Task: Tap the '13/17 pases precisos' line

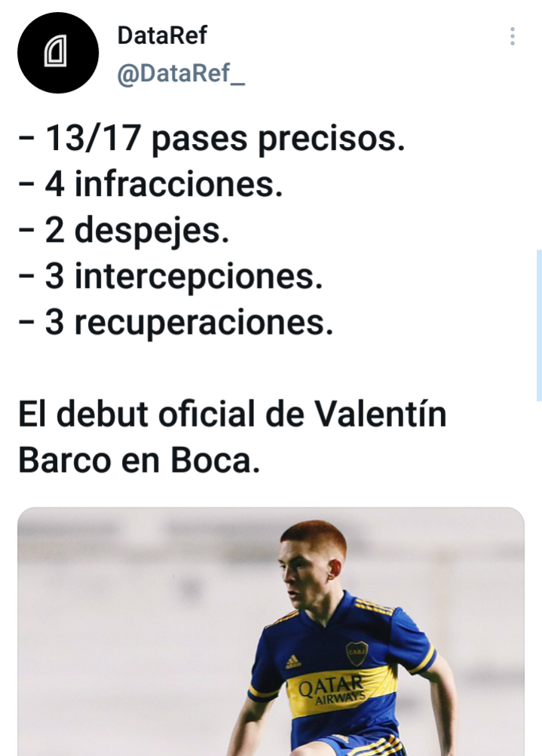Action: (212, 139)
